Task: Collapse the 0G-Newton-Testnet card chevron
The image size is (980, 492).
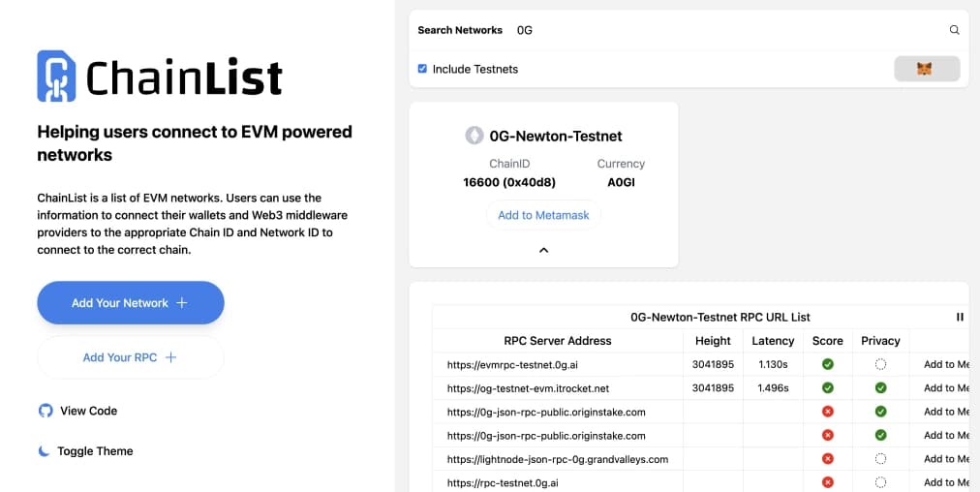Action: 544,250
